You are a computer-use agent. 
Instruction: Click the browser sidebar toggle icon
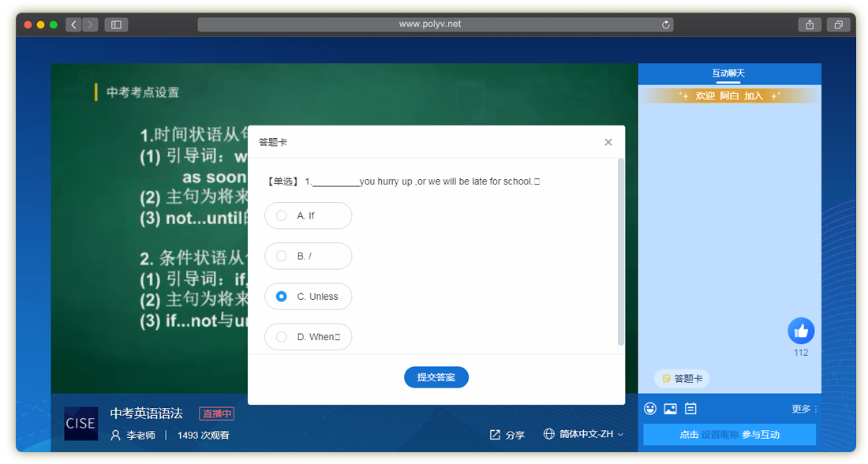[x=116, y=24]
